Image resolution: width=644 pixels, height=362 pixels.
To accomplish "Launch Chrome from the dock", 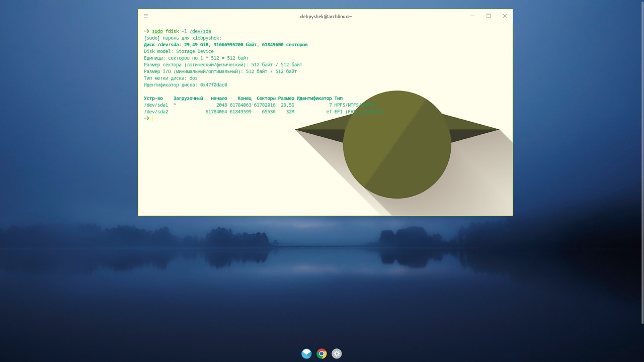I will pos(321,353).
